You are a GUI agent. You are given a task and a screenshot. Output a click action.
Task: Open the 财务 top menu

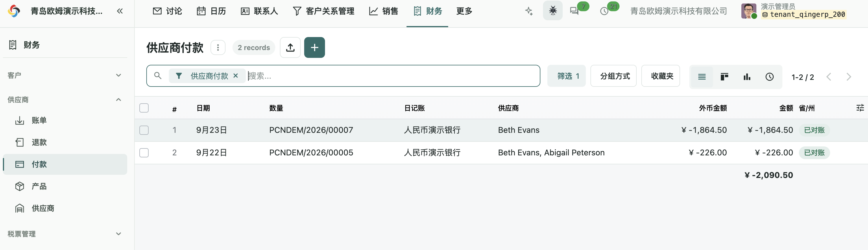(x=427, y=11)
